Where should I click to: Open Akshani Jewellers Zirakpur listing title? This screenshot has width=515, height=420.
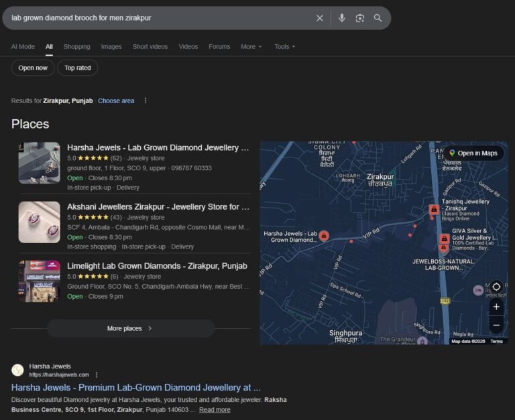(158, 207)
